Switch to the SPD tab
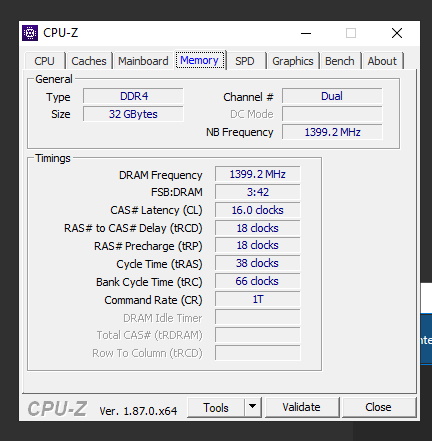This screenshot has height=441, width=432. click(x=244, y=61)
